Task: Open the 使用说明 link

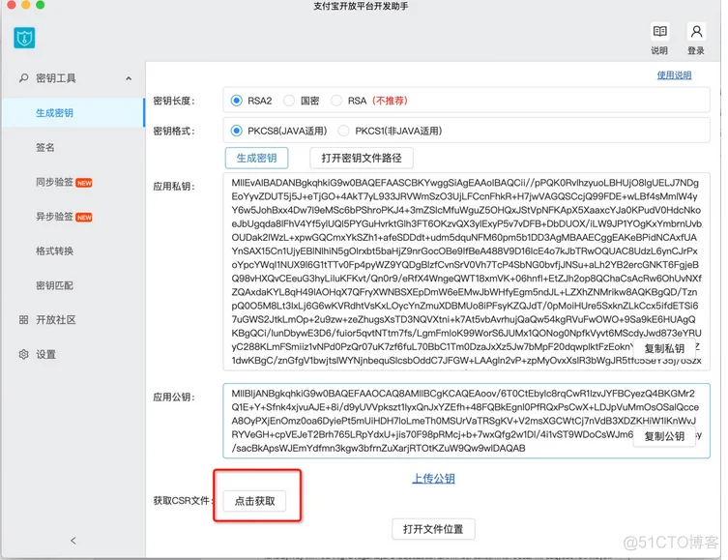Action: (674, 75)
